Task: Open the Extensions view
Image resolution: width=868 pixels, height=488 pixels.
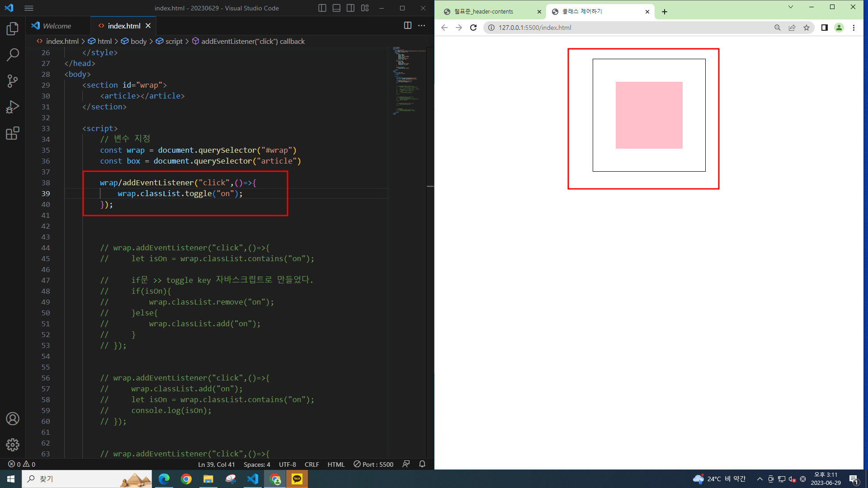Action: coord(13,133)
